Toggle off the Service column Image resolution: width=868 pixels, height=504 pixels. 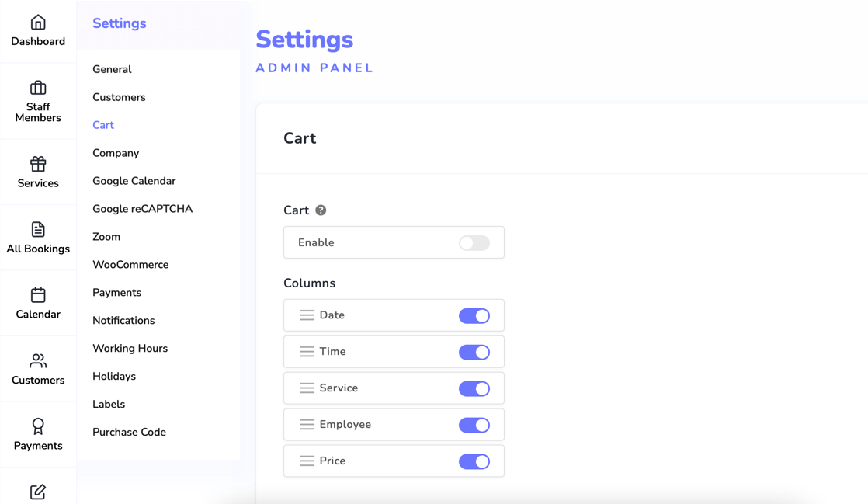474,389
